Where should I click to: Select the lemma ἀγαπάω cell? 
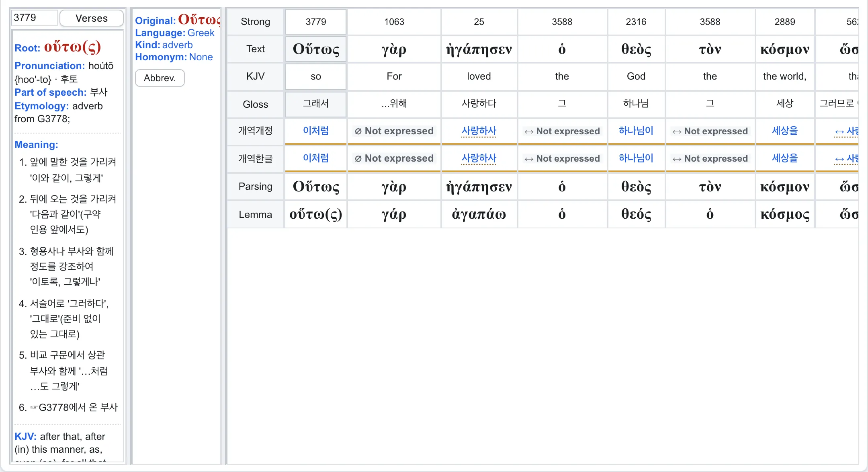point(479,214)
